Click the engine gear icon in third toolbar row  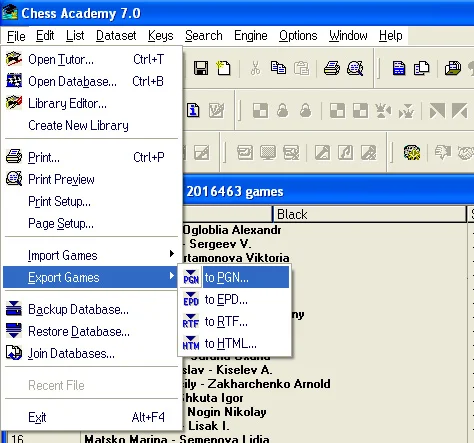[x=412, y=153]
